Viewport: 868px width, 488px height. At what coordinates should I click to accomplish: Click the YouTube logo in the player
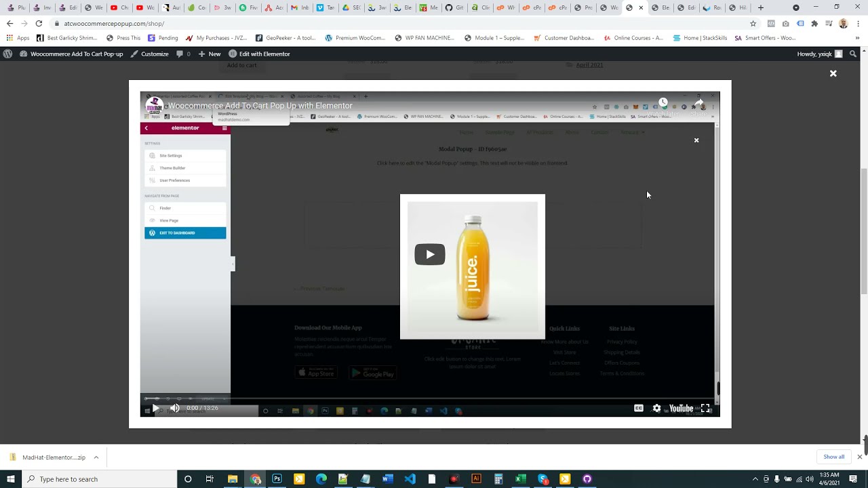681,408
